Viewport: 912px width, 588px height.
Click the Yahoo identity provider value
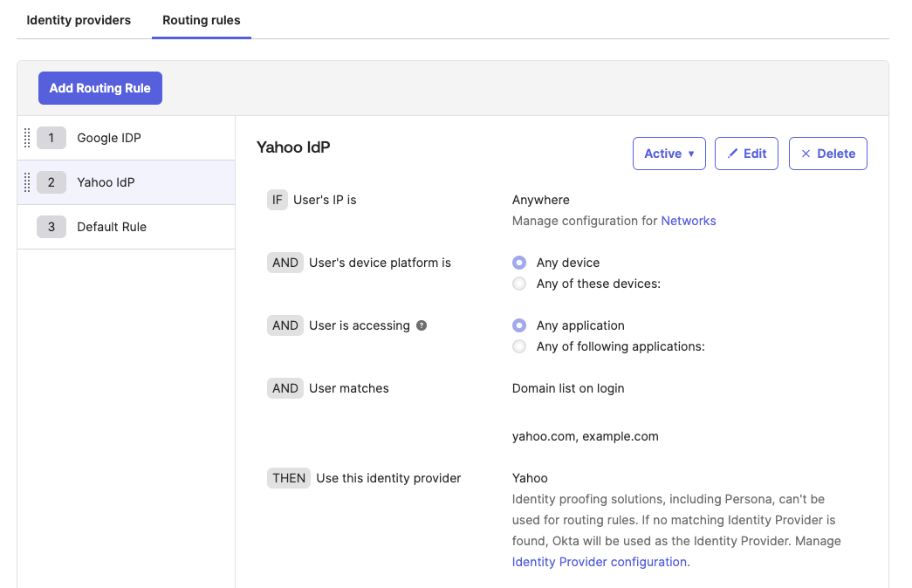coord(530,478)
